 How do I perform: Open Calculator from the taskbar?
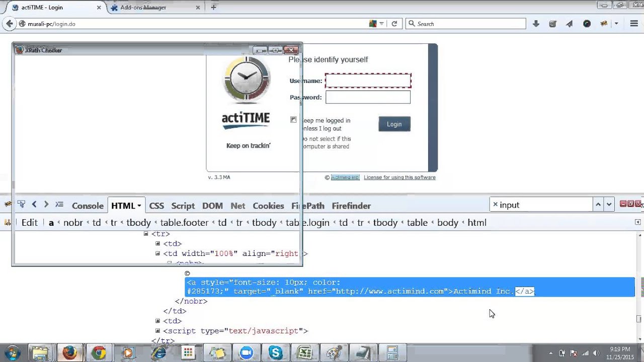pos(392,352)
